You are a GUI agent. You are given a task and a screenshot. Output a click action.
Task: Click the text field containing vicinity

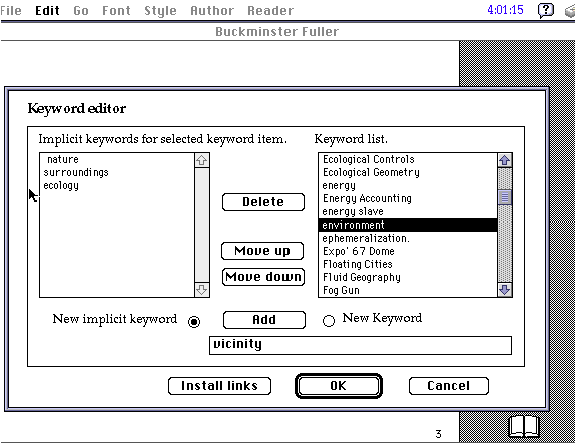click(360, 345)
